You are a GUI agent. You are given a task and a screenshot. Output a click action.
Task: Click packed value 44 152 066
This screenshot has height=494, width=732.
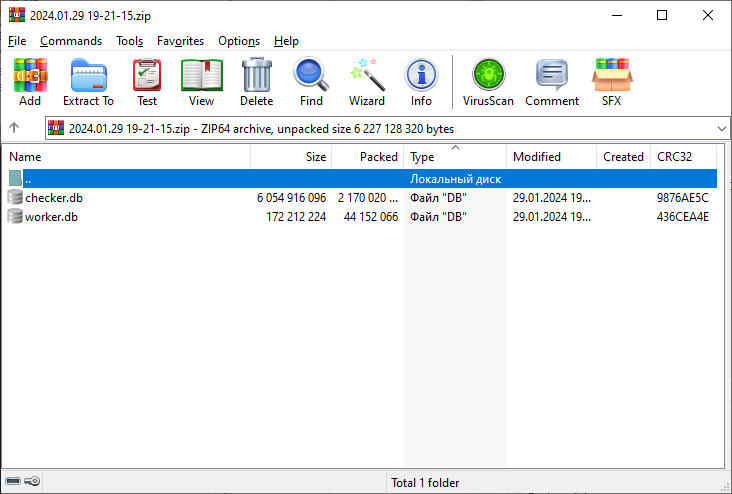pos(371,217)
